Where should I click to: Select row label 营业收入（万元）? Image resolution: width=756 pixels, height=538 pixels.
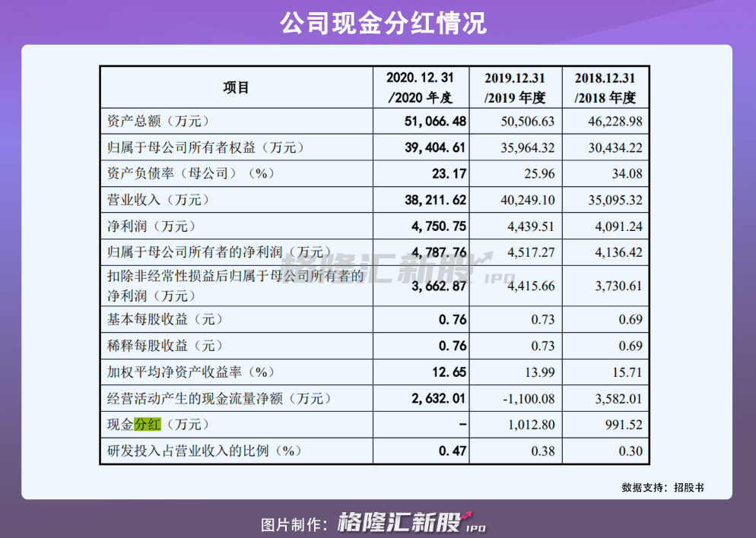[157, 200]
